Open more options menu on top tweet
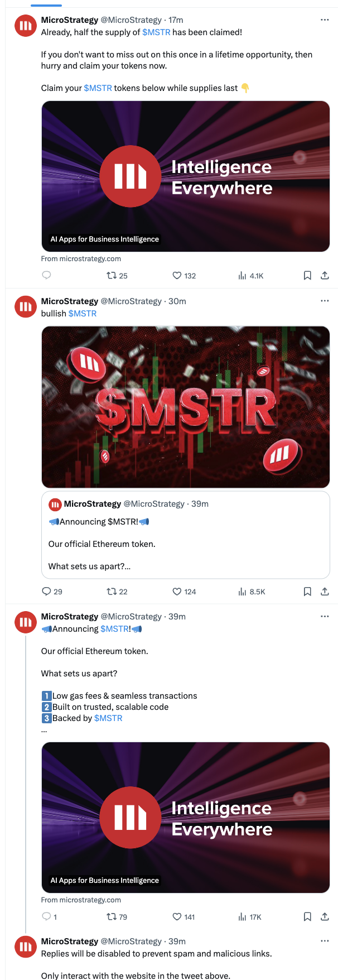 325,20
